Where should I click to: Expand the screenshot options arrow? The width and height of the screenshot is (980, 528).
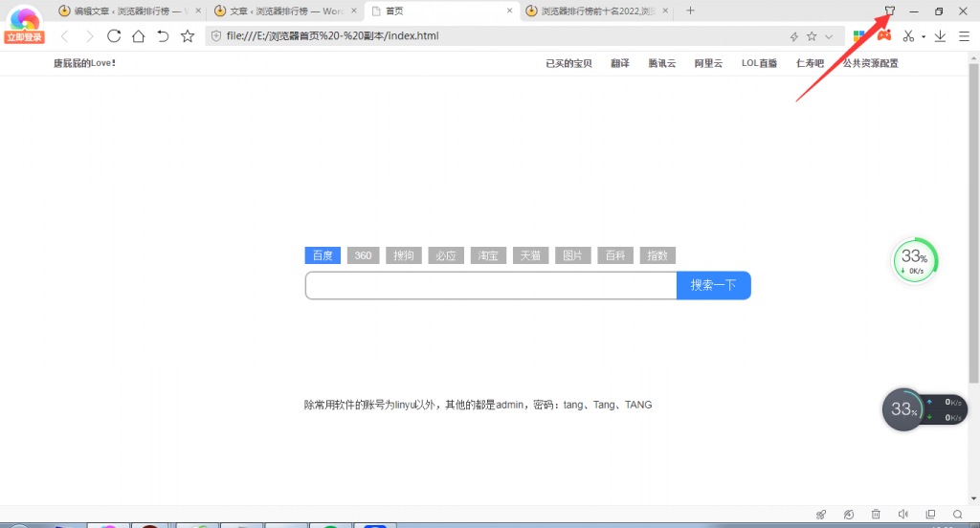coord(924,37)
